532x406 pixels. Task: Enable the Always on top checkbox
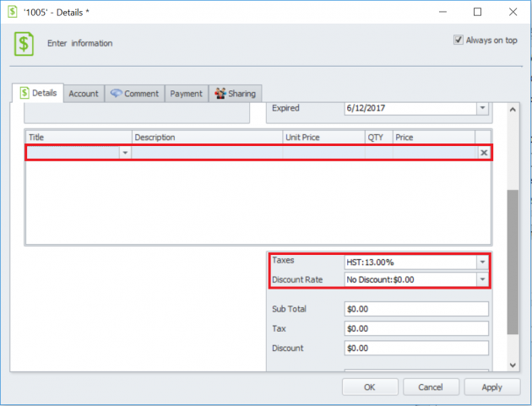click(459, 40)
